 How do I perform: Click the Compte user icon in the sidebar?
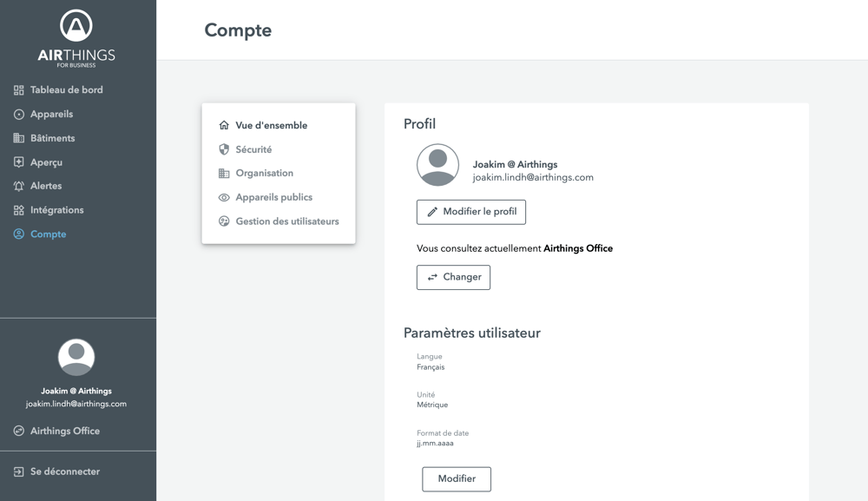pos(19,234)
